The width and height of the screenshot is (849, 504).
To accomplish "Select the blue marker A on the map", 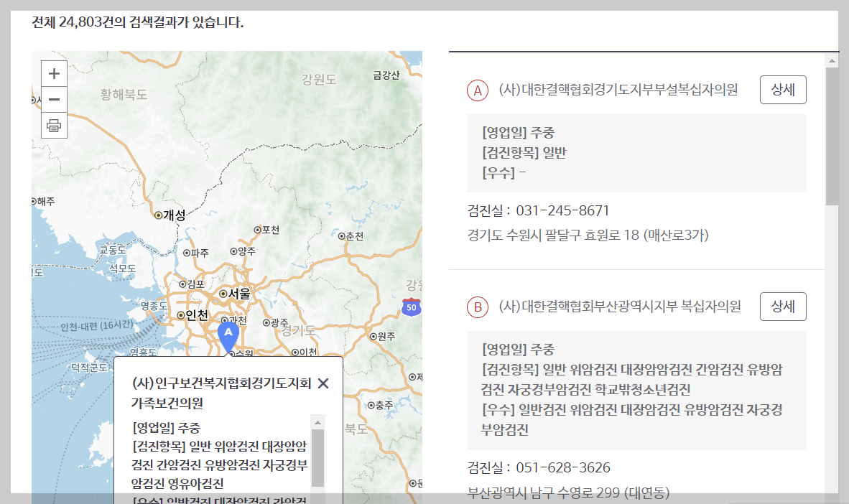I will [228, 335].
